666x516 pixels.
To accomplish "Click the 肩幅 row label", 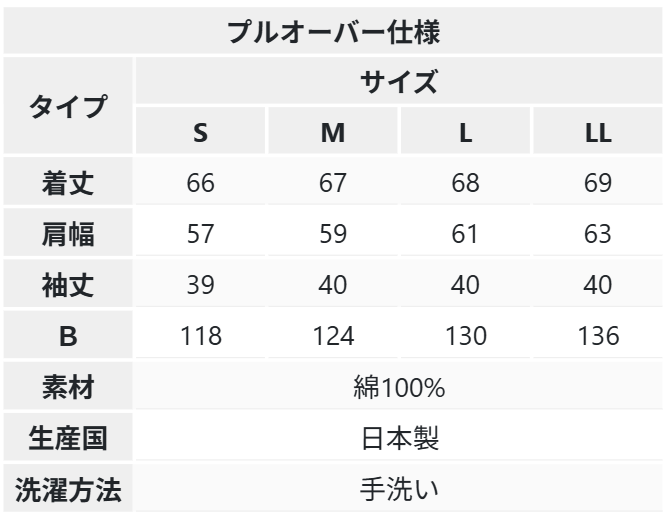I will click(x=68, y=234).
